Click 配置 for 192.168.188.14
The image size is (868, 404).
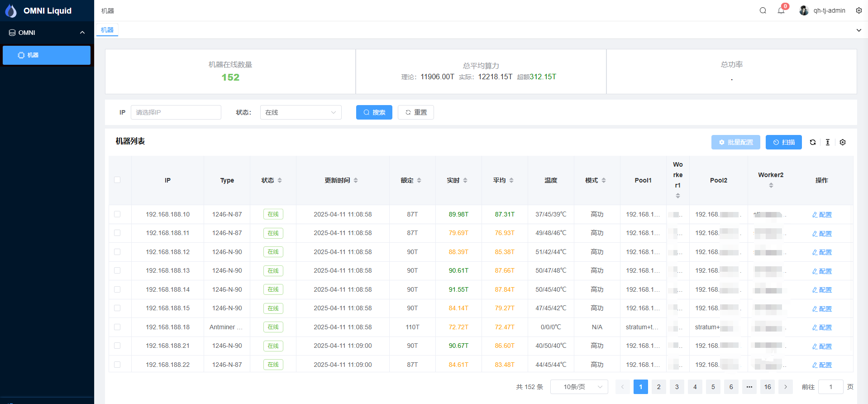822,290
